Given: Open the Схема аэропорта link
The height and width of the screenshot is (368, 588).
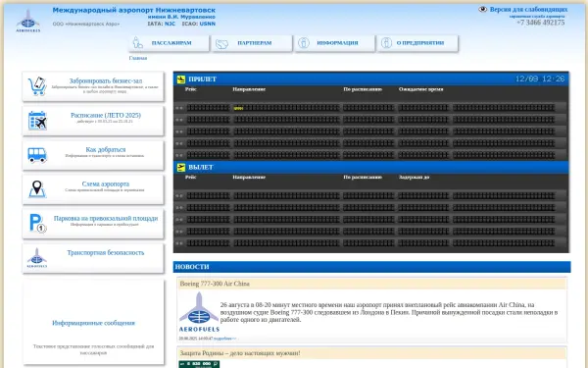Looking at the screenshot, I should [x=106, y=184].
